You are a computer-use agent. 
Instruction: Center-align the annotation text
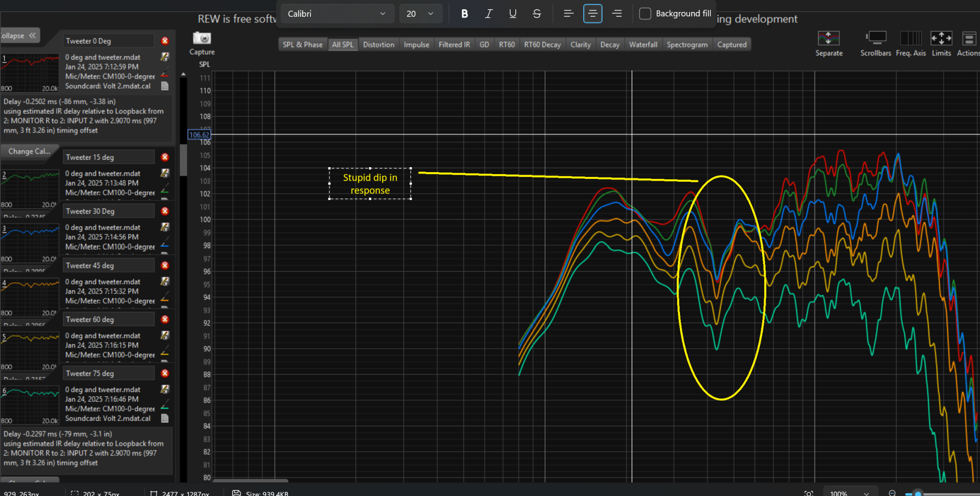[592, 14]
